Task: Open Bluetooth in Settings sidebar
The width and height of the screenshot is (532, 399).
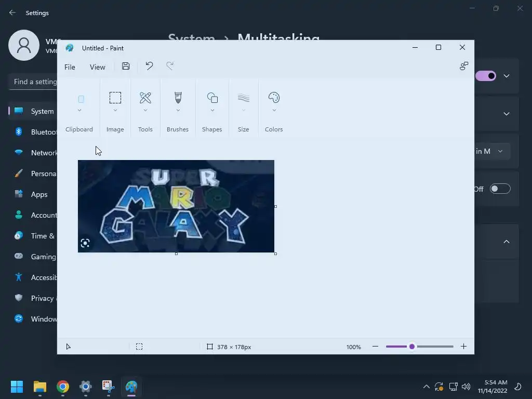Action: pos(33,131)
